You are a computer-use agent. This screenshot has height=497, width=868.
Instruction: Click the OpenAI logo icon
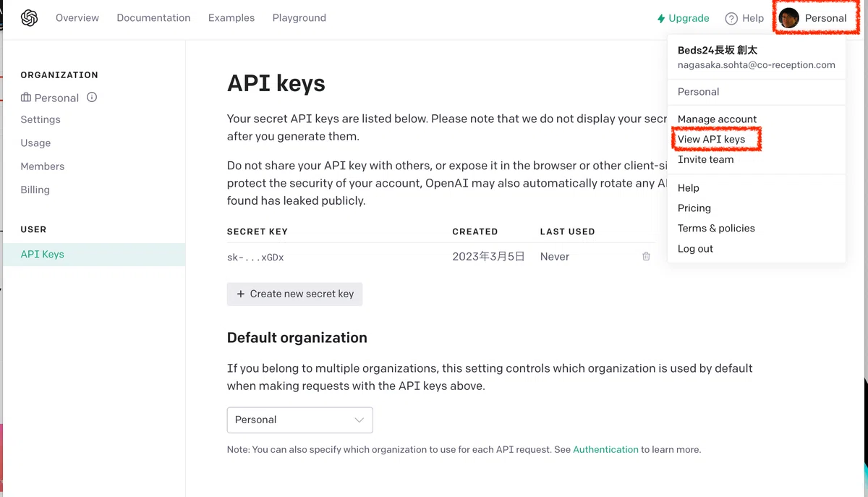click(29, 18)
